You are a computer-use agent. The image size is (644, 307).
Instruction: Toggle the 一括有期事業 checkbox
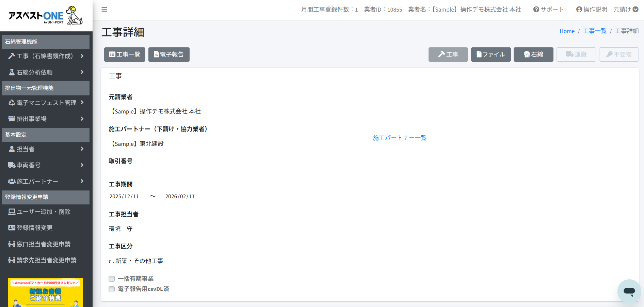coord(112,279)
